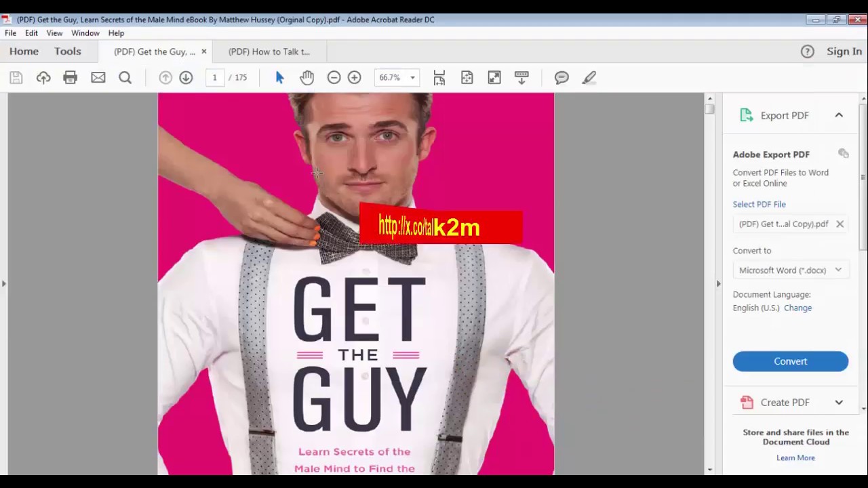Click the Save file icon
The height and width of the screenshot is (488, 868).
[16, 78]
